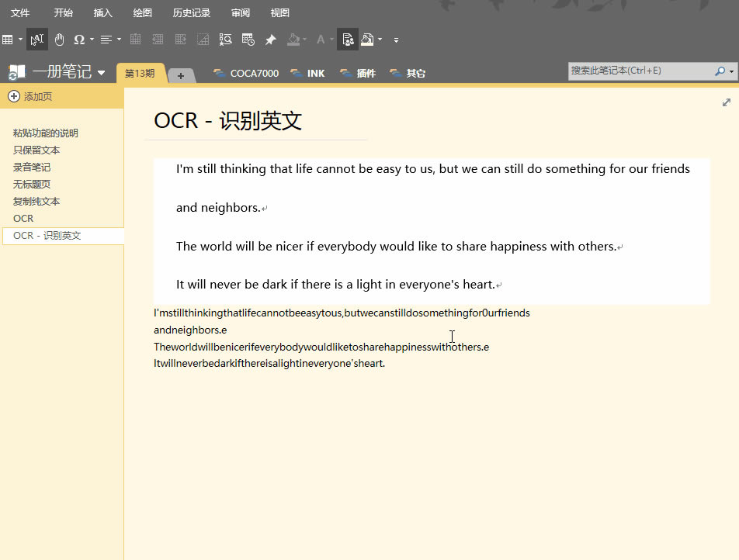Open the search scope dropdown arrow
This screenshot has width=739, height=560.
pos(731,71)
